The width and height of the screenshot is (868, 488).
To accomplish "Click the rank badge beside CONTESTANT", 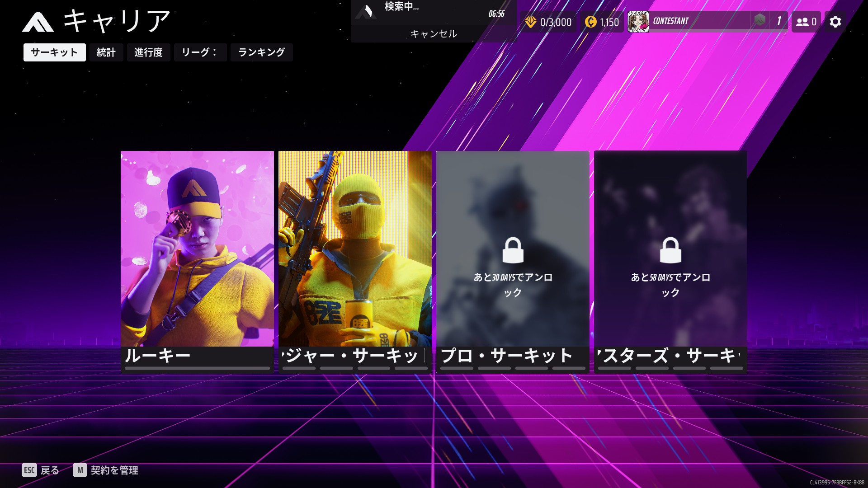I will [760, 20].
